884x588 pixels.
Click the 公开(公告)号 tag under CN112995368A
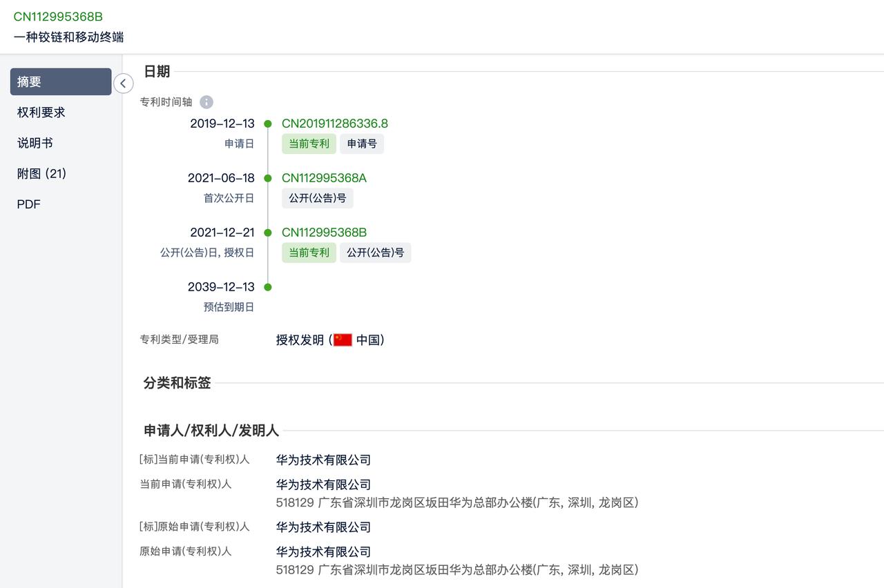pos(318,198)
